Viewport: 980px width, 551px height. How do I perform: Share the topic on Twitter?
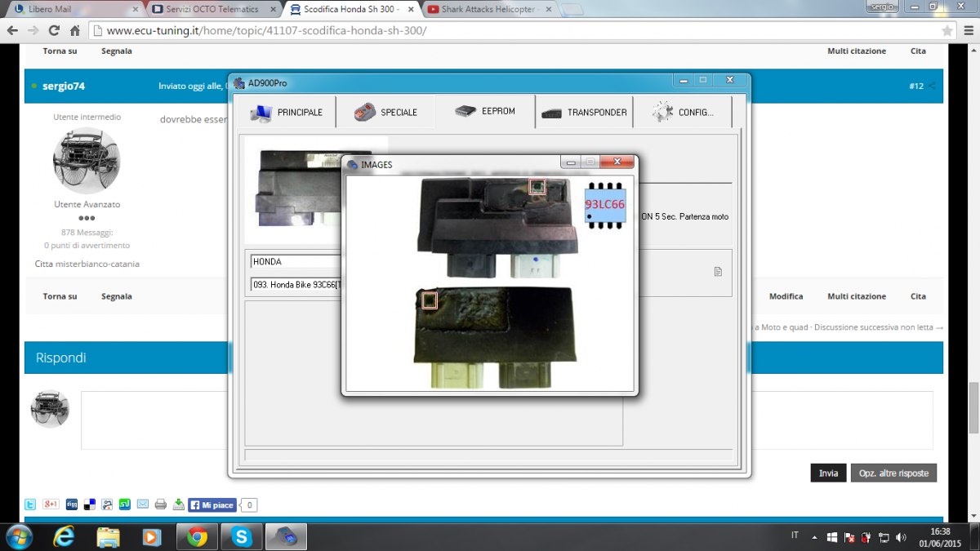tap(30, 504)
